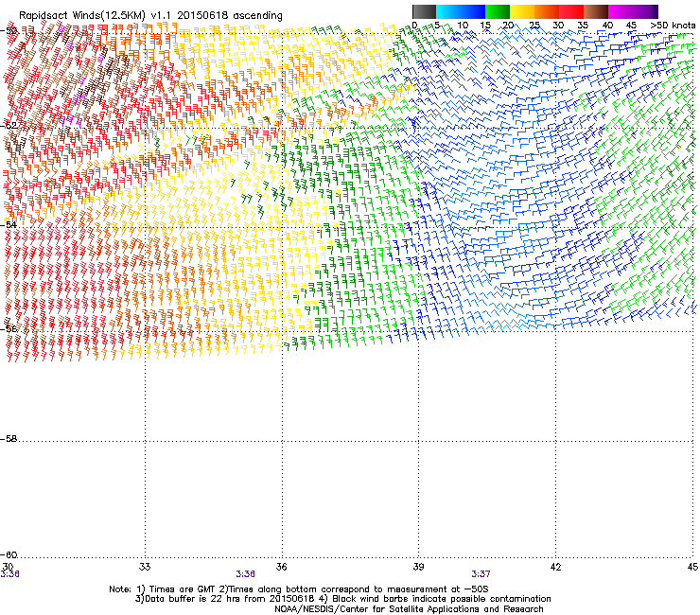Click the gray 0-5 knots color swatch

coord(424,11)
